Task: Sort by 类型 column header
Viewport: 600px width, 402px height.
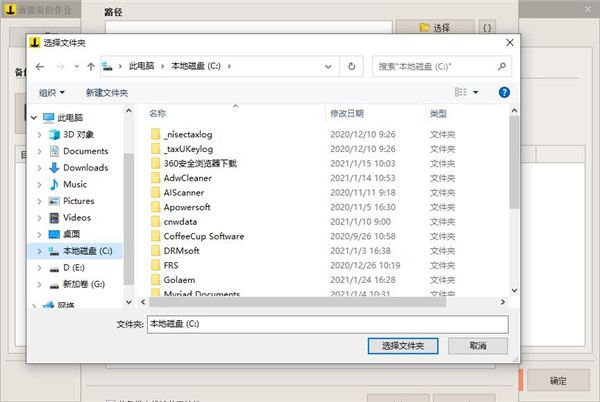Action: tap(438, 113)
